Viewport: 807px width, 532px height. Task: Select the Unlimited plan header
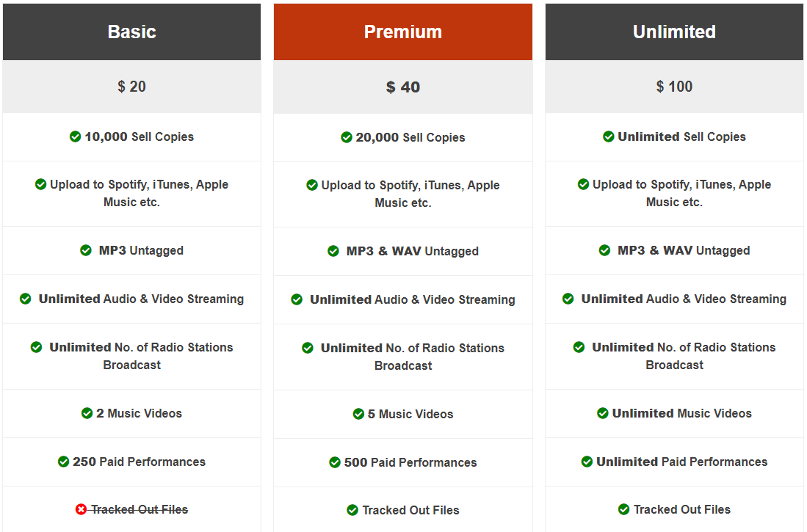point(674,32)
